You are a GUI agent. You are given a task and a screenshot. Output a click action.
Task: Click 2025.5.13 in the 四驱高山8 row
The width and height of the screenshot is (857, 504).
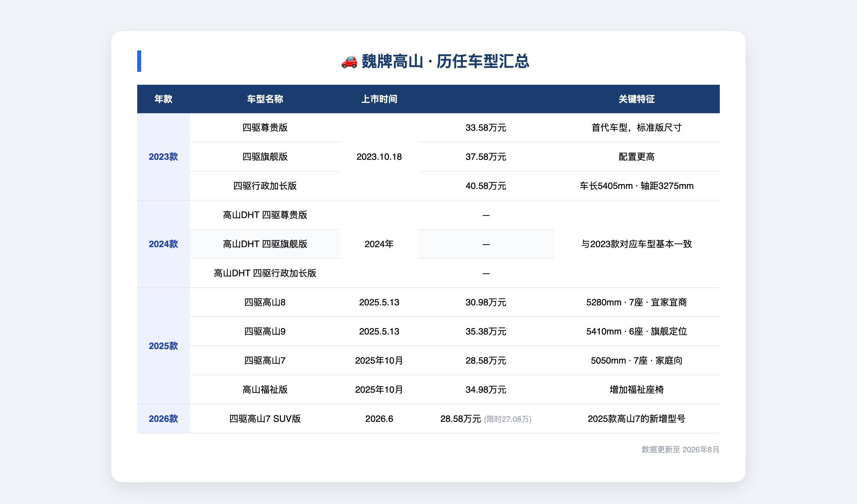tap(379, 302)
